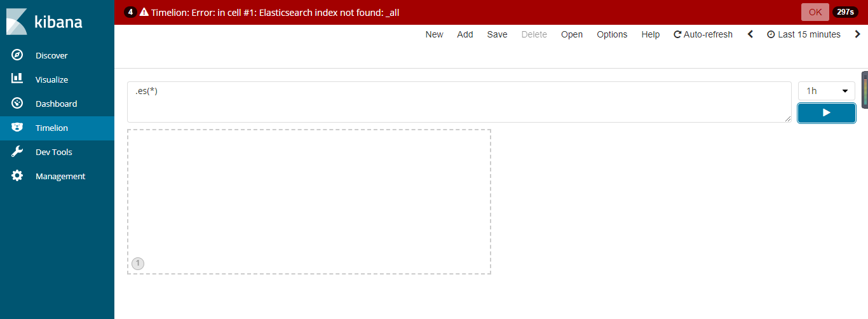Dismiss error with OK button

(815, 12)
